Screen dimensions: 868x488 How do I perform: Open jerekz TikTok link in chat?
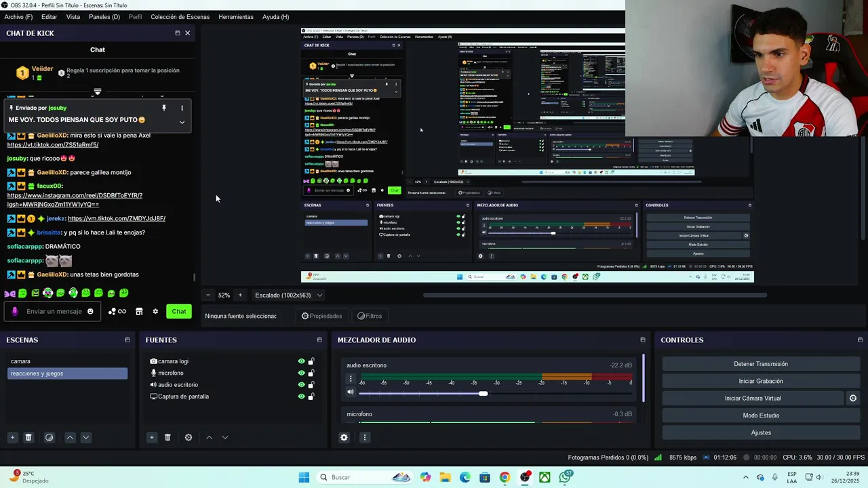click(x=117, y=218)
